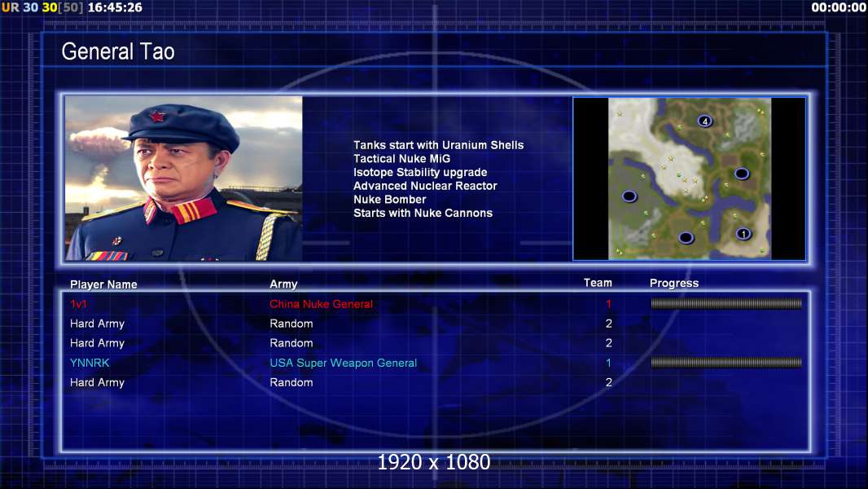Viewport: 868px width, 489px height.
Task: Click start position marker 4 on minimap
Action: point(704,121)
